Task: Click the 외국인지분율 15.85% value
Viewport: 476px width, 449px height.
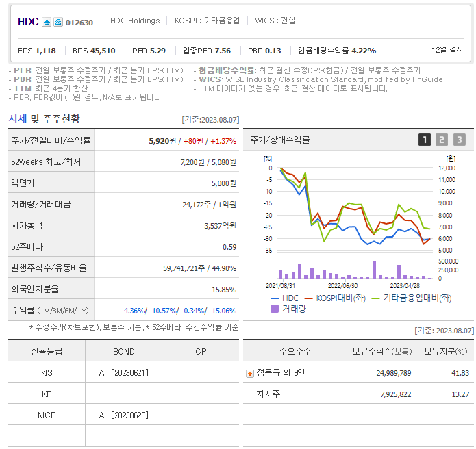Action: (224, 290)
